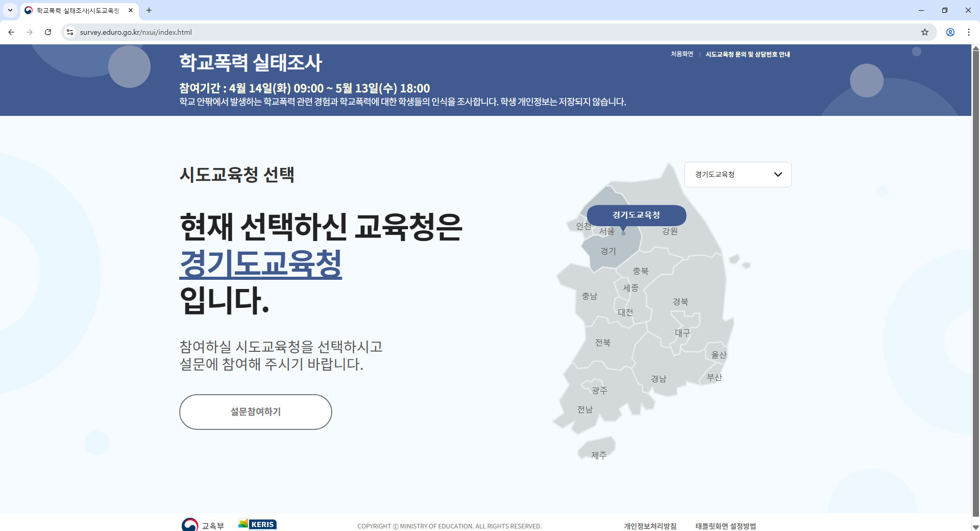Image resolution: width=980 pixels, height=531 pixels.
Task: Bookmark this page with the star icon
Action: coord(924,32)
